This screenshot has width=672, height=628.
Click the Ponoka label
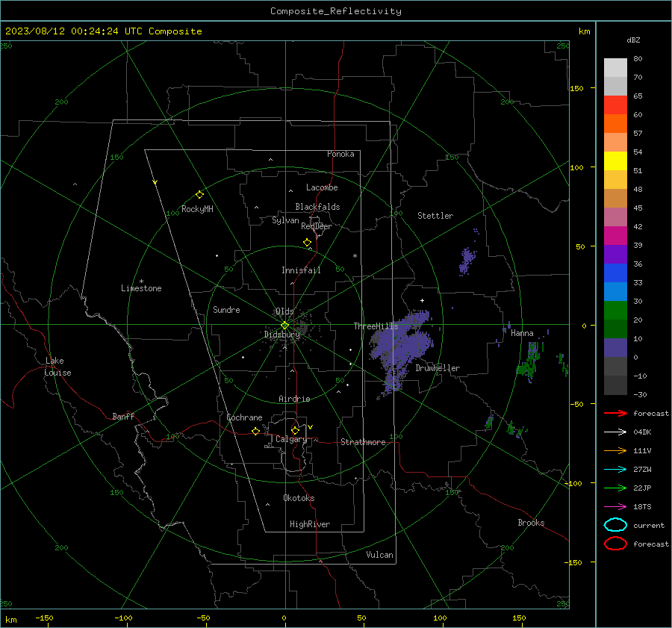pyautogui.click(x=340, y=154)
